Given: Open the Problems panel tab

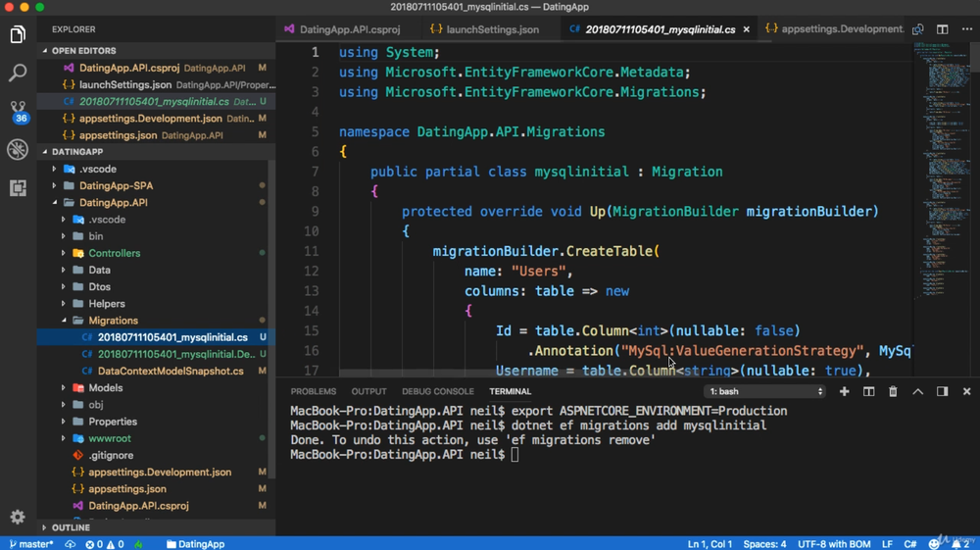Looking at the screenshot, I should point(314,391).
